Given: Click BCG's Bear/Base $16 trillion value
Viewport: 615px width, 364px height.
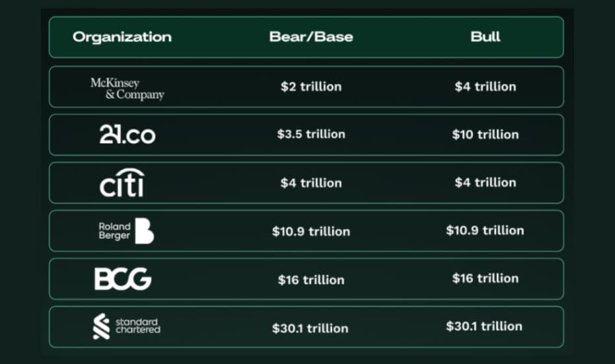Looking at the screenshot, I should [x=310, y=279].
